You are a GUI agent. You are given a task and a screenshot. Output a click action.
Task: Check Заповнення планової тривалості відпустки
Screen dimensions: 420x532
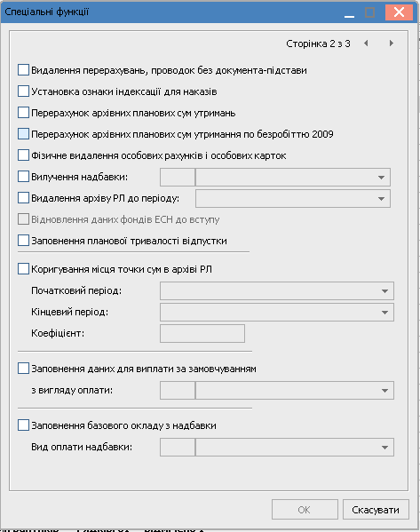(23, 241)
